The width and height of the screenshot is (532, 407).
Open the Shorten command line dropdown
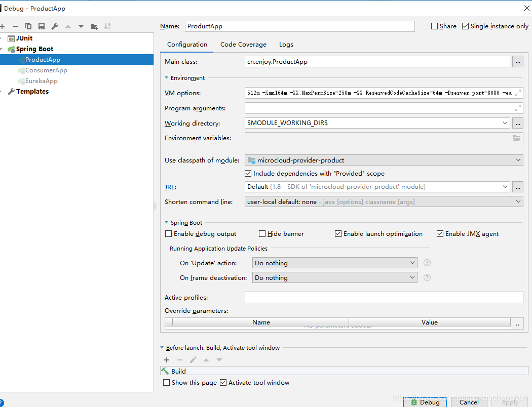pos(518,201)
